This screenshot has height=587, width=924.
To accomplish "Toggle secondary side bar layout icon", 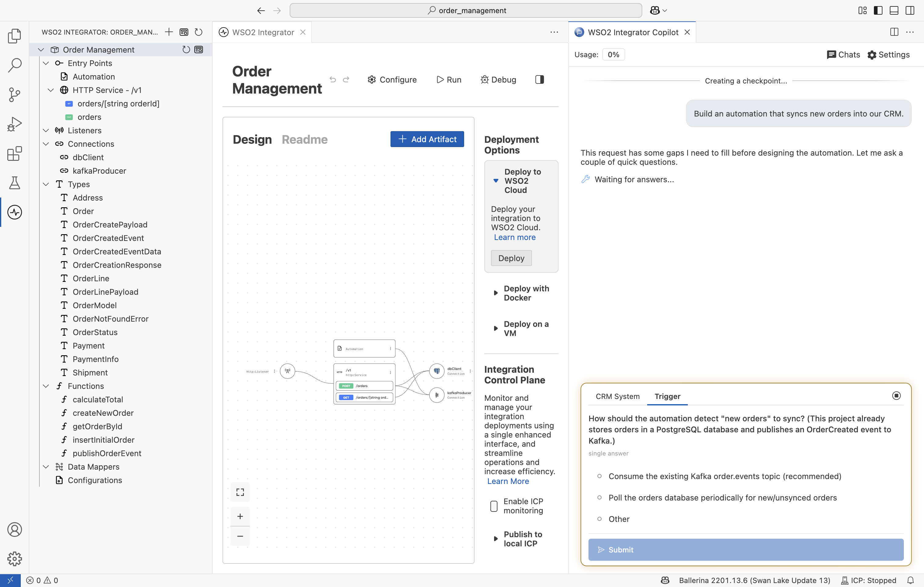I will (x=910, y=10).
